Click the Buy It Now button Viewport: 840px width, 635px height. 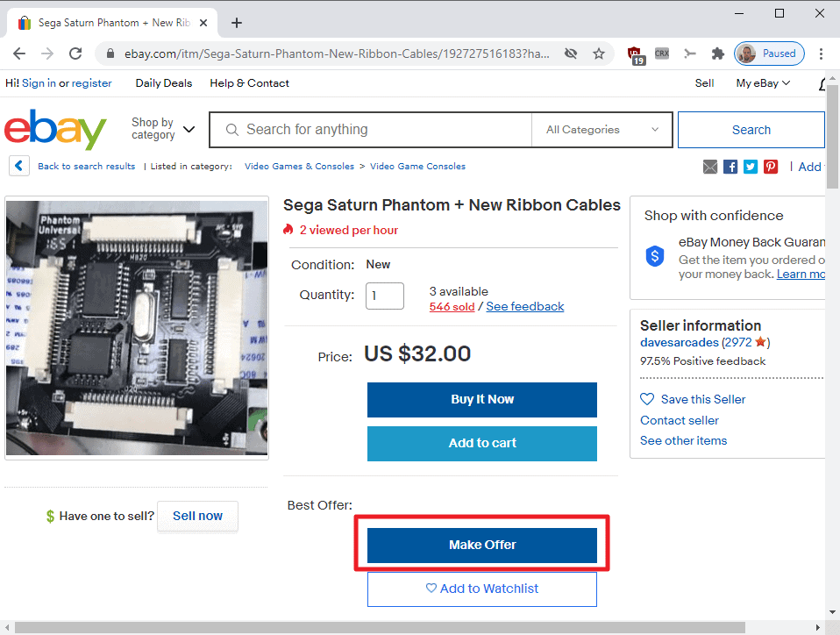click(x=482, y=400)
